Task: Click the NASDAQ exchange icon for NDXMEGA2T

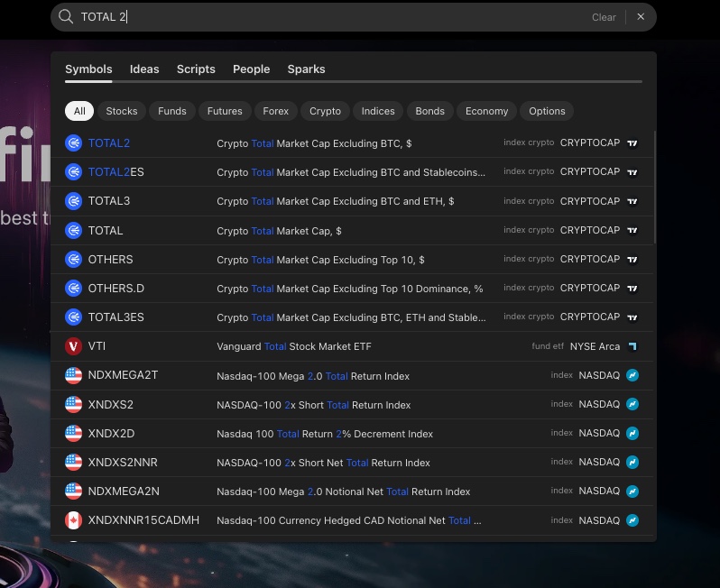Action: tap(632, 375)
